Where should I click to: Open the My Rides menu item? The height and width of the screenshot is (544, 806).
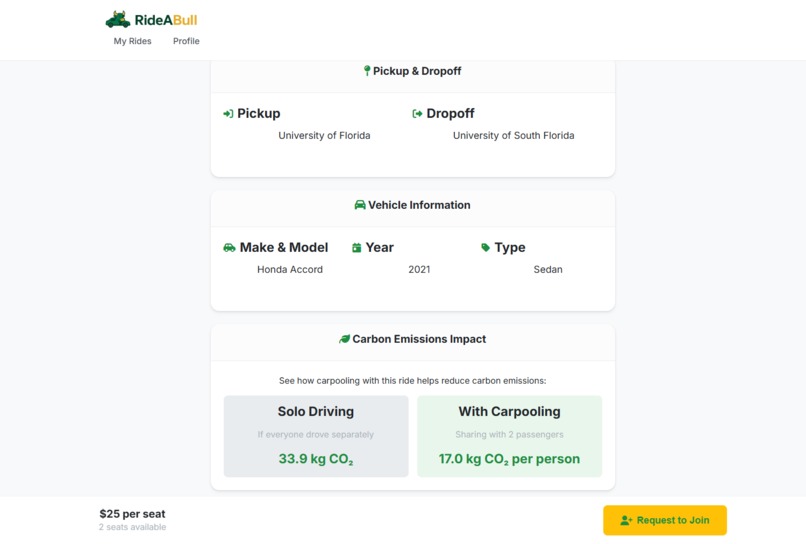(133, 41)
